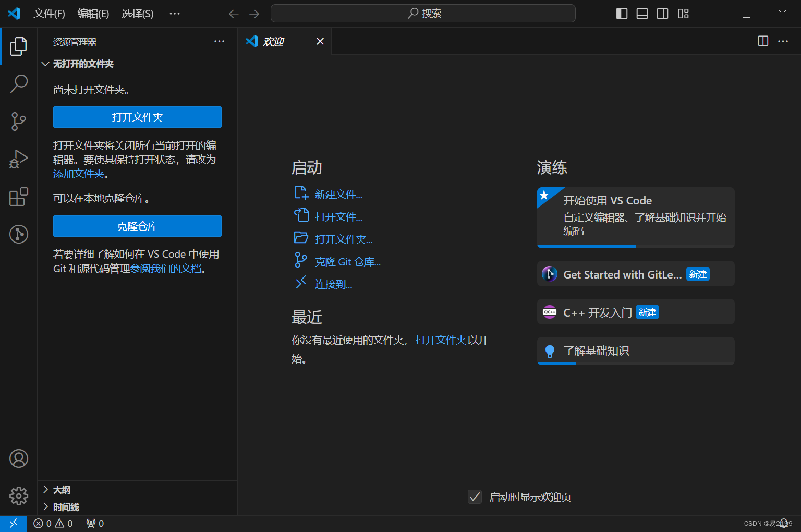Go forward using the right arrow
The width and height of the screenshot is (801, 532).
point(254,14)
